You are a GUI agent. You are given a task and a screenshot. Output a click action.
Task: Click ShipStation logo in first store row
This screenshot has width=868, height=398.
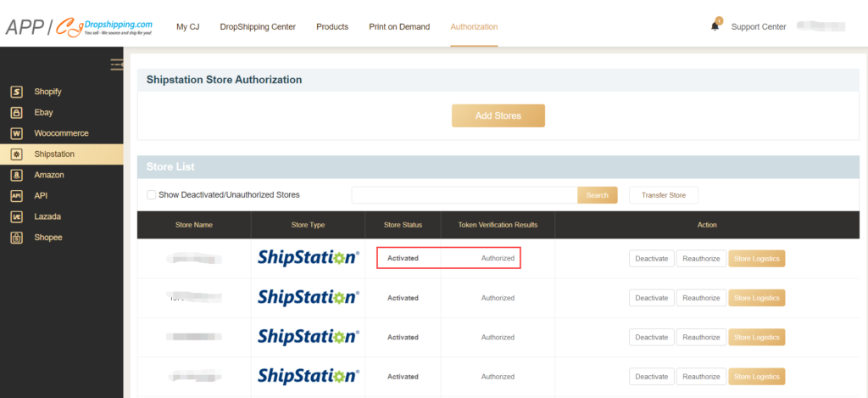(x=309, y=258)
